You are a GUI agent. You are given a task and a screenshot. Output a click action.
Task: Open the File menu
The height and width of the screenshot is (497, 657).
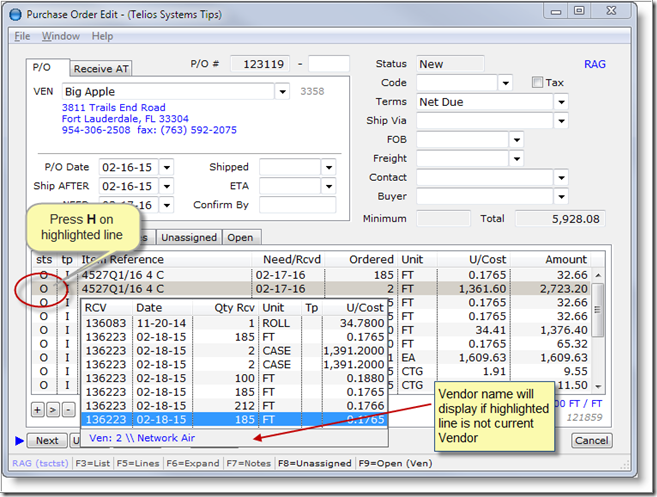click(x=22, y=36)
